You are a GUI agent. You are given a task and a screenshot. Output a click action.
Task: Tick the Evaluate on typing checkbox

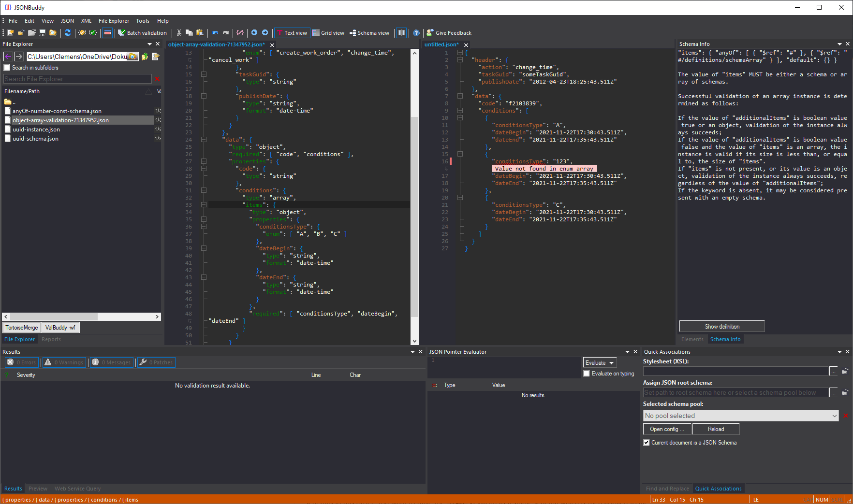pos(587,374)
